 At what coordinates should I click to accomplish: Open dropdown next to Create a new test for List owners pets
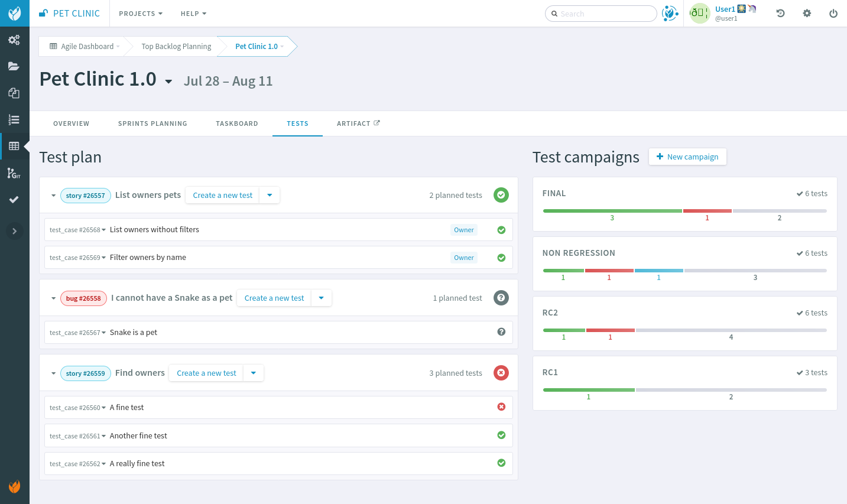[270, 195]
